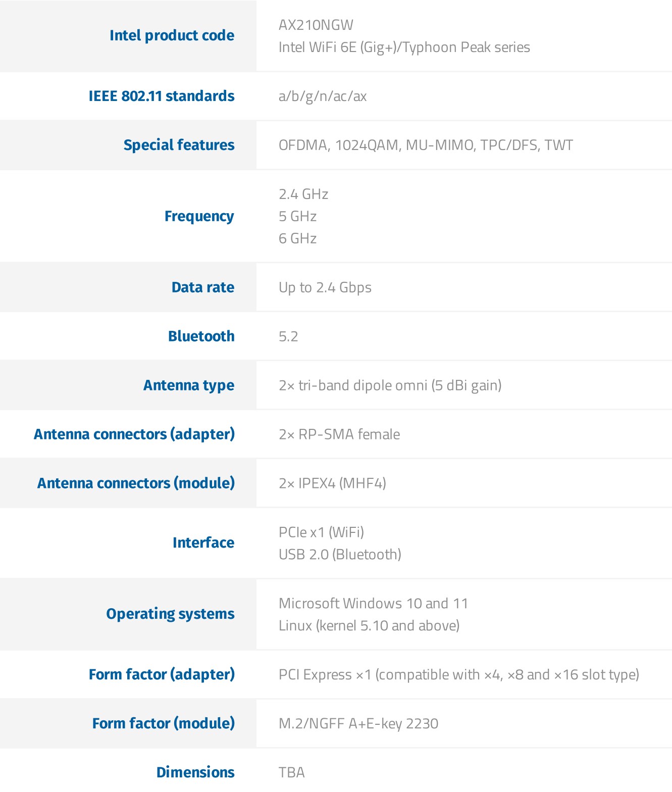Select the Linux kernel 5.10 text
The image size is (672, 792).
pos(369,626)
